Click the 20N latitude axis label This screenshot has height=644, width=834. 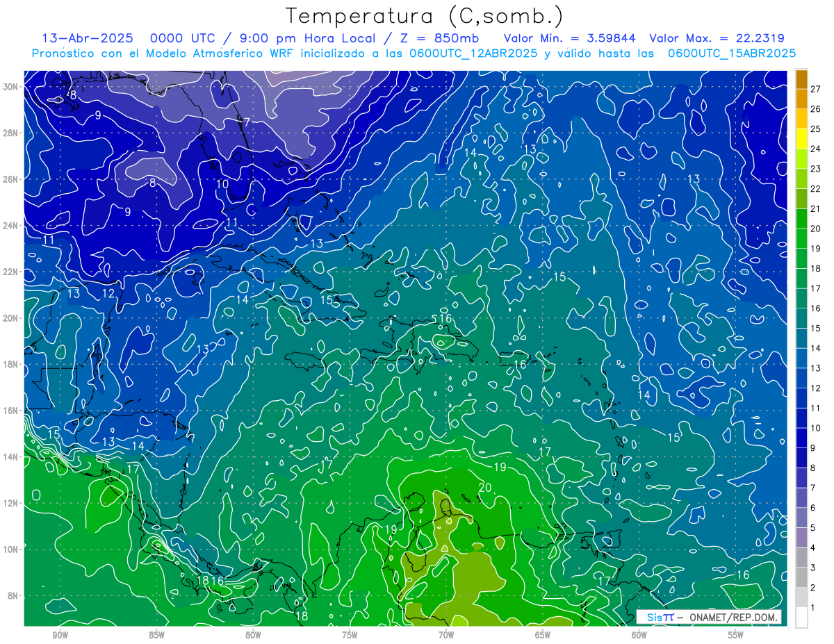point(11,318)
